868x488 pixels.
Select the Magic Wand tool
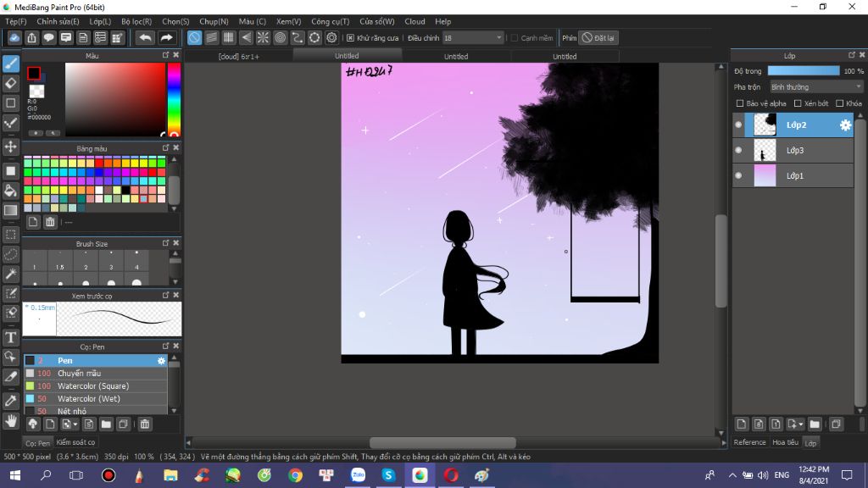coord(11,274)
